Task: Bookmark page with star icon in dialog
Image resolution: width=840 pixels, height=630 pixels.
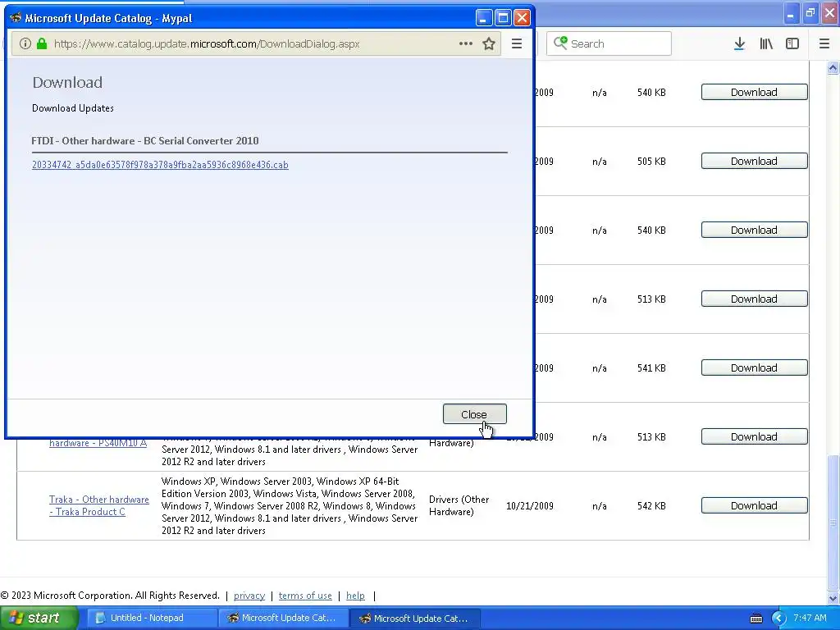Action: point(489,44)
